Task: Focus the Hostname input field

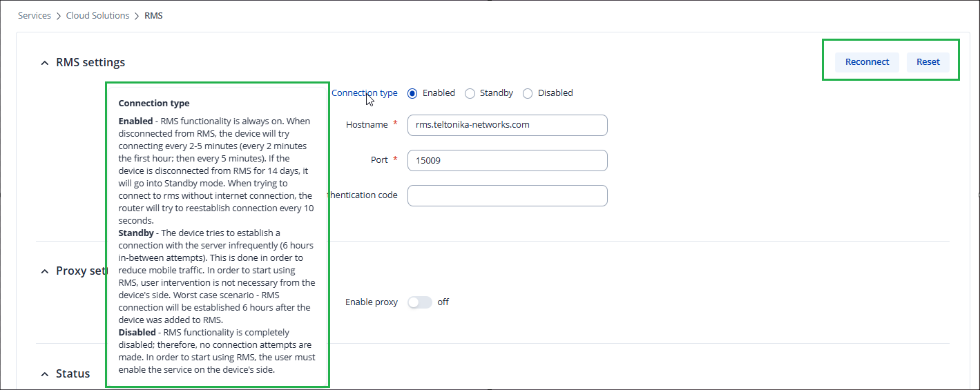Action: 507,125
